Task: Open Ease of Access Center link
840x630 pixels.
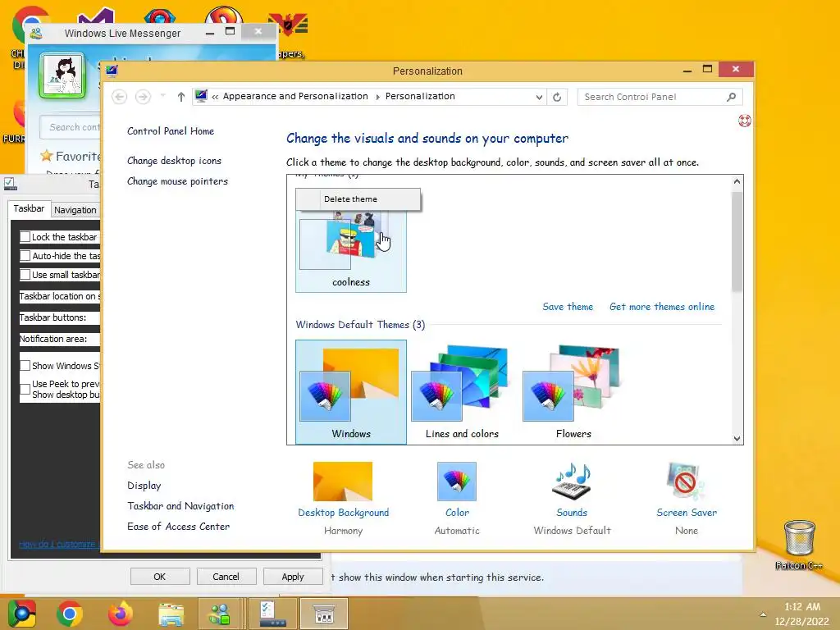Action: pos(178,527)
